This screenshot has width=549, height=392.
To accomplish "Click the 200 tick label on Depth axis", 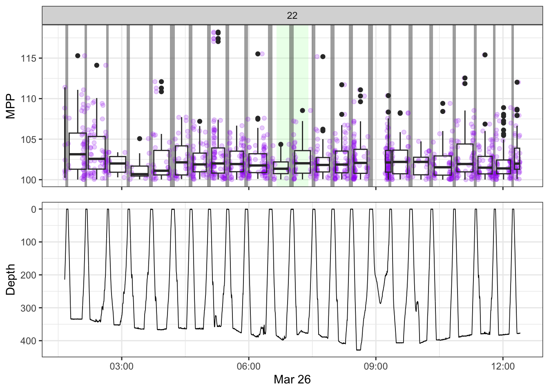I will [29, 275].
